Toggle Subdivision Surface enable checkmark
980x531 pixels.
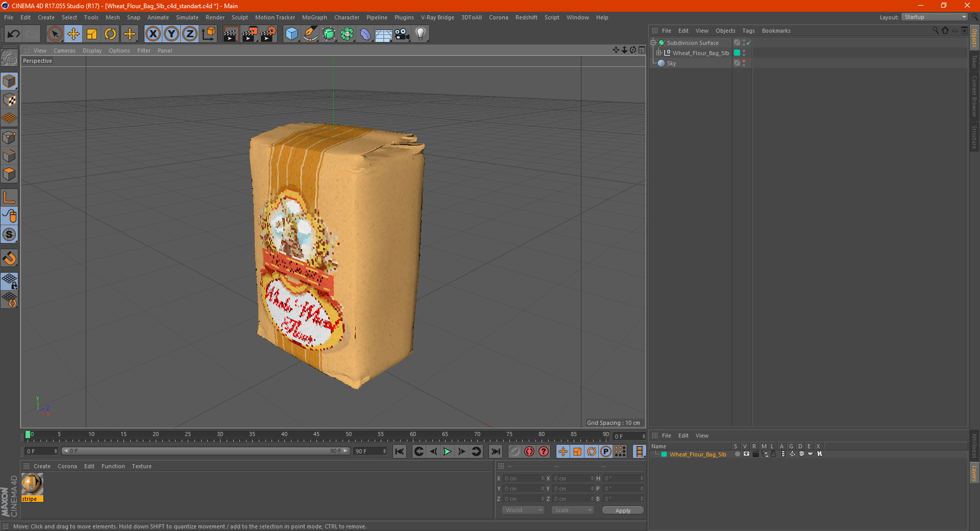(749, 43)
